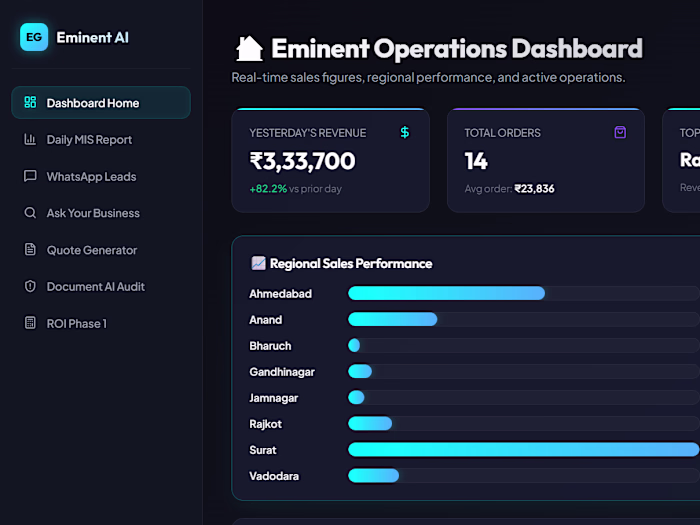
Task: Click the Ask Your Business search icon
Action: pyautogui.click(x=30, y=212)
